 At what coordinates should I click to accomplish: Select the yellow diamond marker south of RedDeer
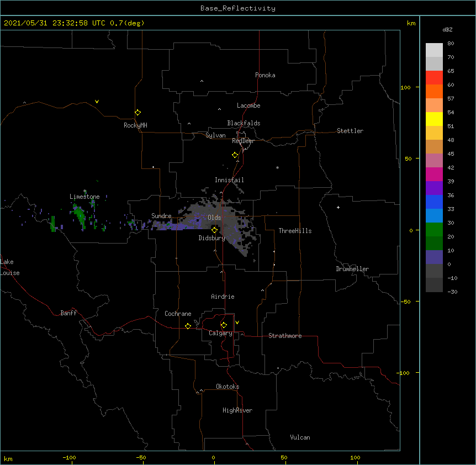(x=235, y=155)
